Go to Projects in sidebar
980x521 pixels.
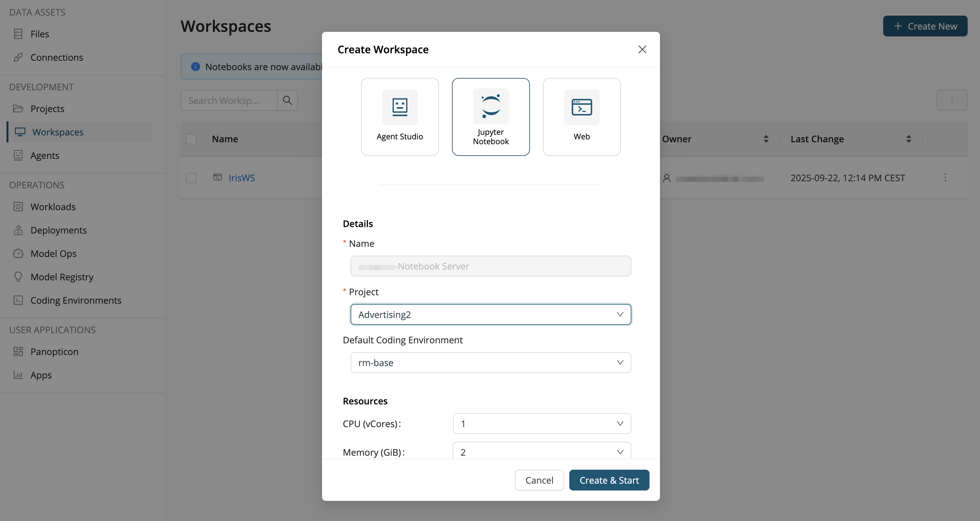47,109
